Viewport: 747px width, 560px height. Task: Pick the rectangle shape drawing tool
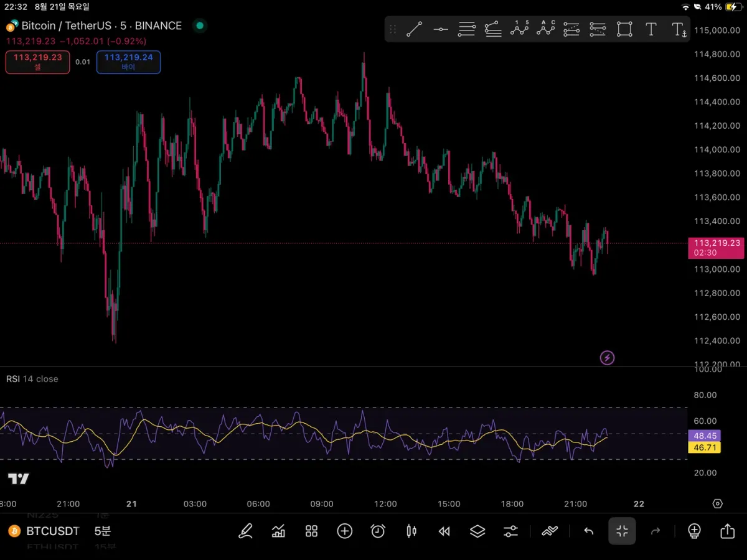[x=624, y=29]
